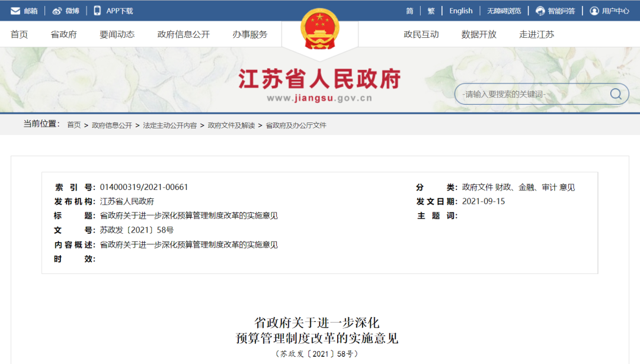Click the mail envelope icon
The height and width of the screenshot is (364, 640).
click(x=15, y=11)
